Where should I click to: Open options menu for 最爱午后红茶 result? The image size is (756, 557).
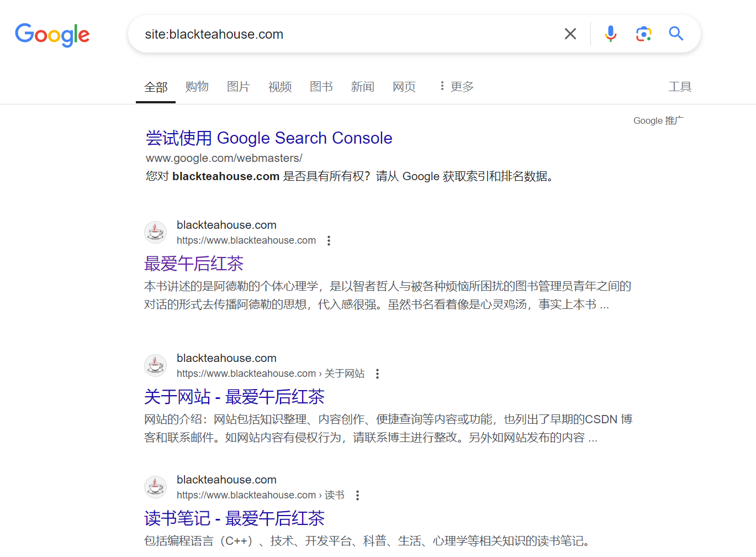coord(329,240)
